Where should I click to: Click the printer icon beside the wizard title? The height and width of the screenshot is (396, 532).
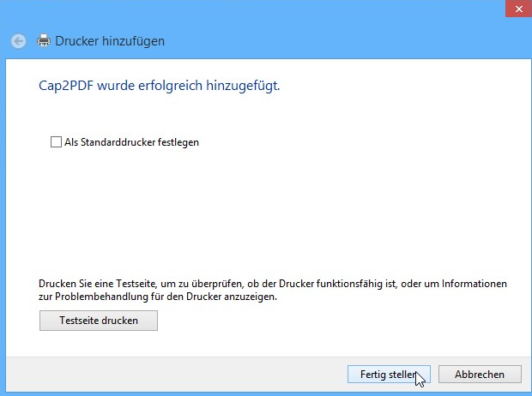click(44, 41)
